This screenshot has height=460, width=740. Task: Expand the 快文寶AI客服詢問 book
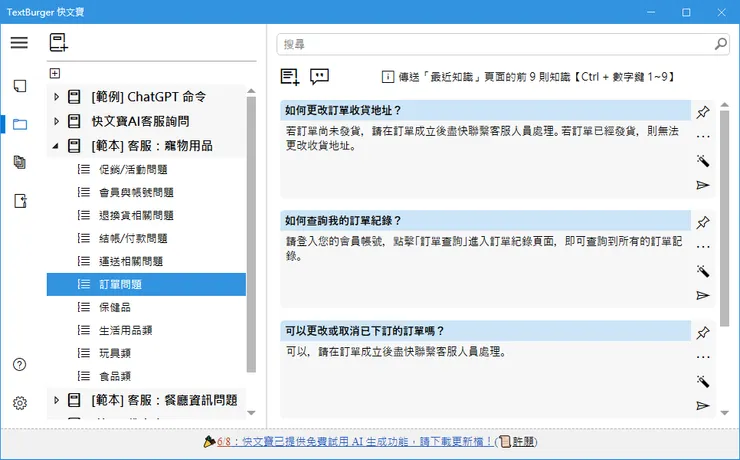click(x=56, y=121)
